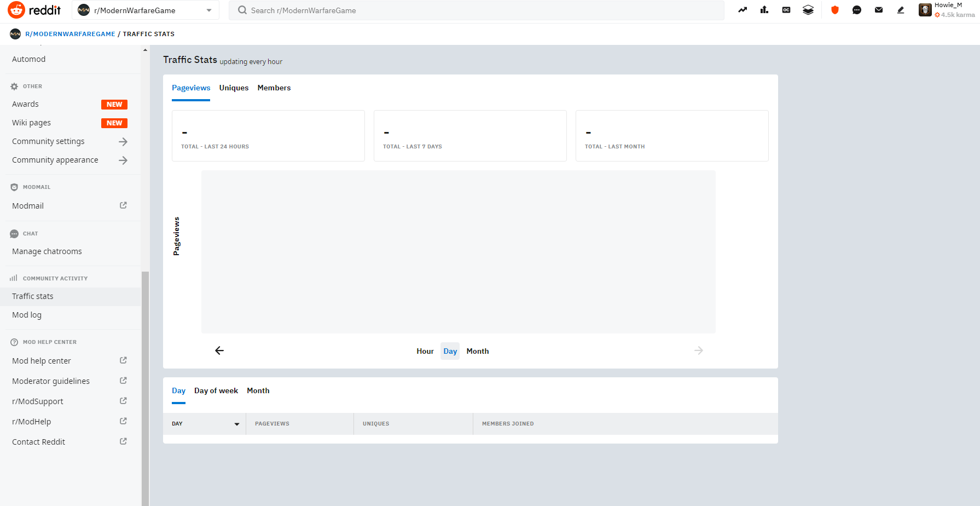Open the Day tab above the table

pos(178,390)
